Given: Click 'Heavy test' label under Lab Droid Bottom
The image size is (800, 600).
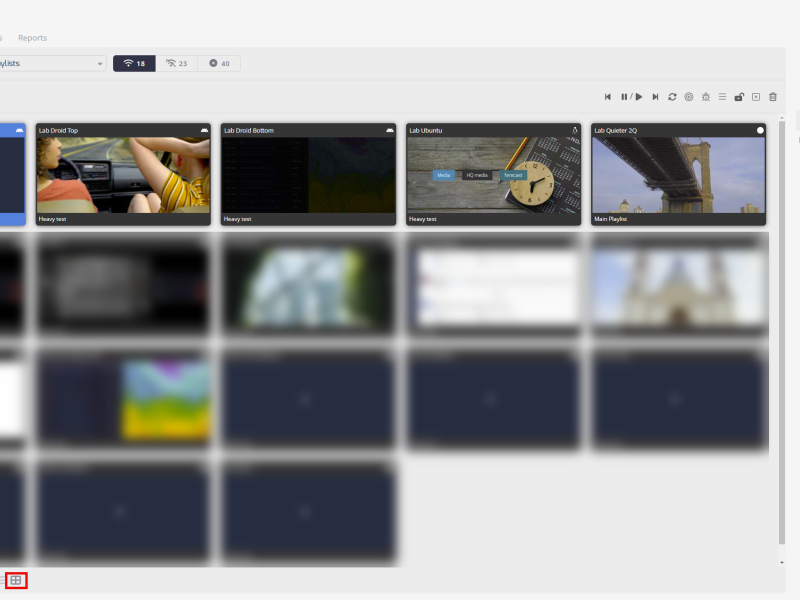Looking at the screenshot, I should (x=238, y=219).
